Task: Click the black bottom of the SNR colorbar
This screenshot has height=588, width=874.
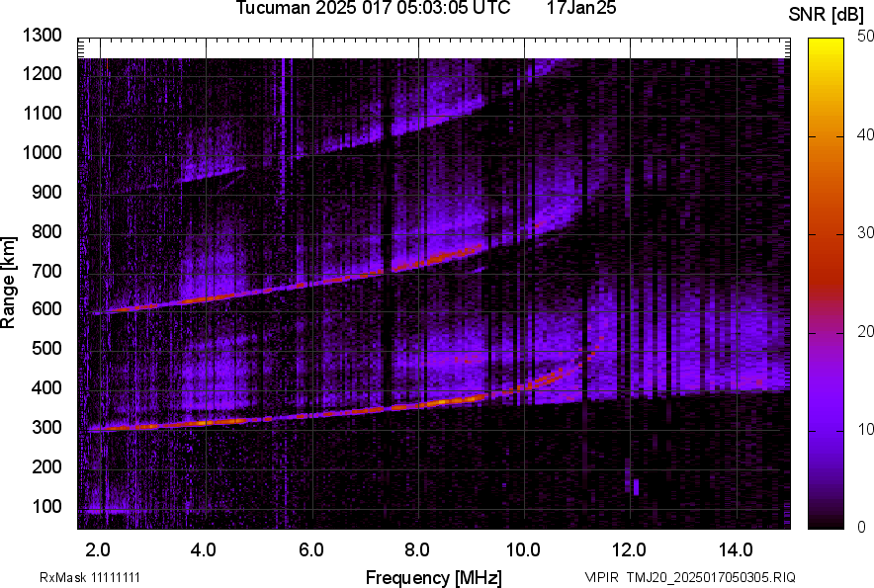Action: (827, 522)
